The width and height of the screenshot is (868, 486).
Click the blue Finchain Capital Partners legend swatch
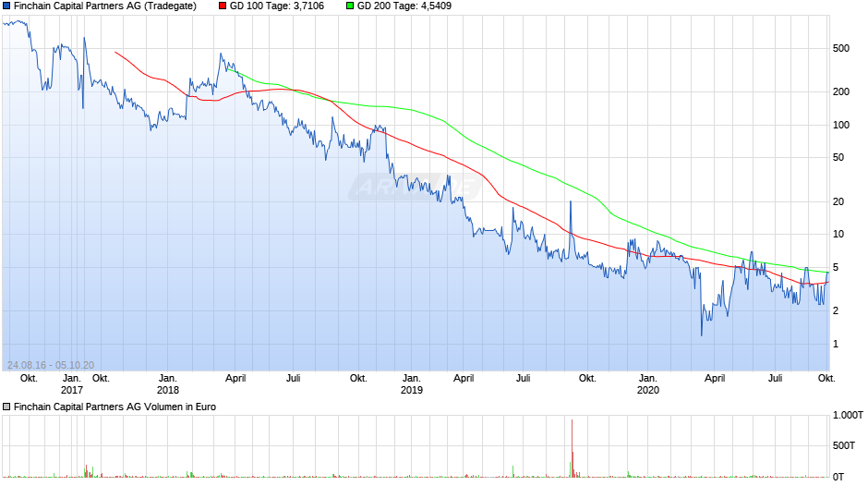tap(6, 6)
